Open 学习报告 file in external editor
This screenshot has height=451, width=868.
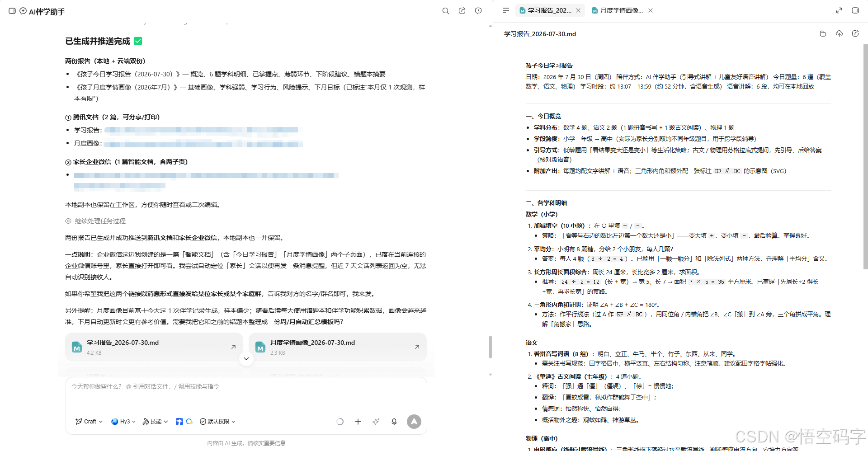click(x=855, y=34)
